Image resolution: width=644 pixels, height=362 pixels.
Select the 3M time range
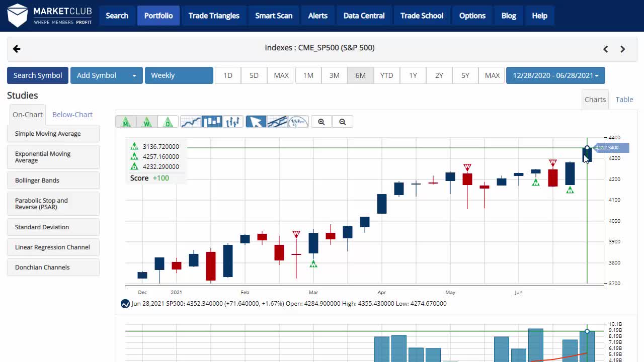(335, 75)
